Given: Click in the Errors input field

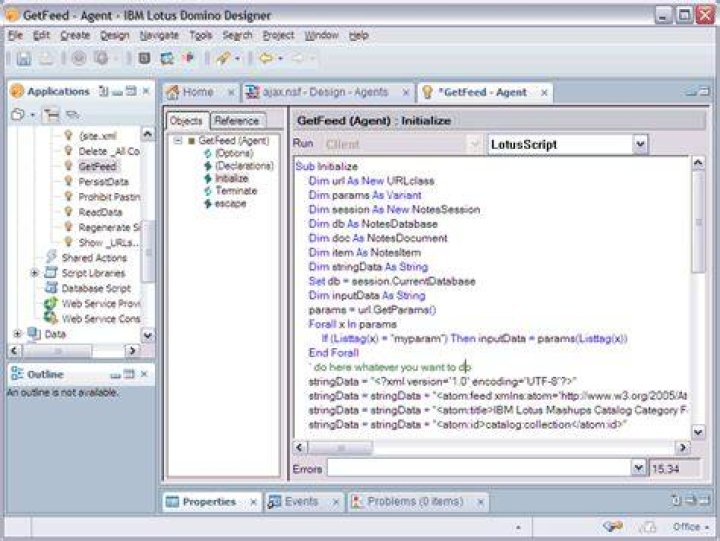Looking at the screenshot, I should [x=479, y=468].
